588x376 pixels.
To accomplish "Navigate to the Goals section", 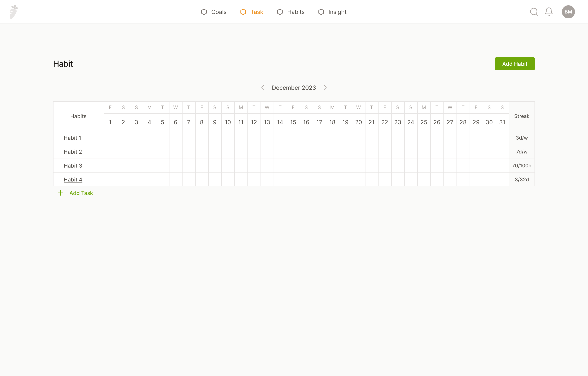I will coord(218,12).
